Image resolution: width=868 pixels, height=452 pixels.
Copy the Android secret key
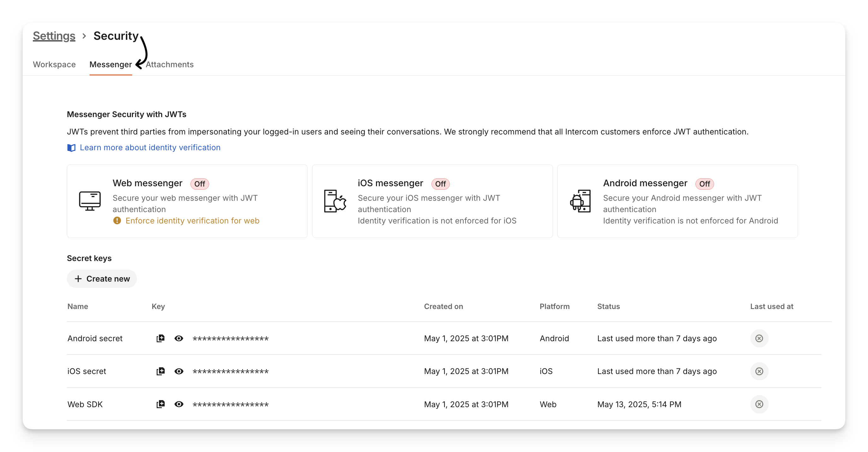(x=161, y=338)
